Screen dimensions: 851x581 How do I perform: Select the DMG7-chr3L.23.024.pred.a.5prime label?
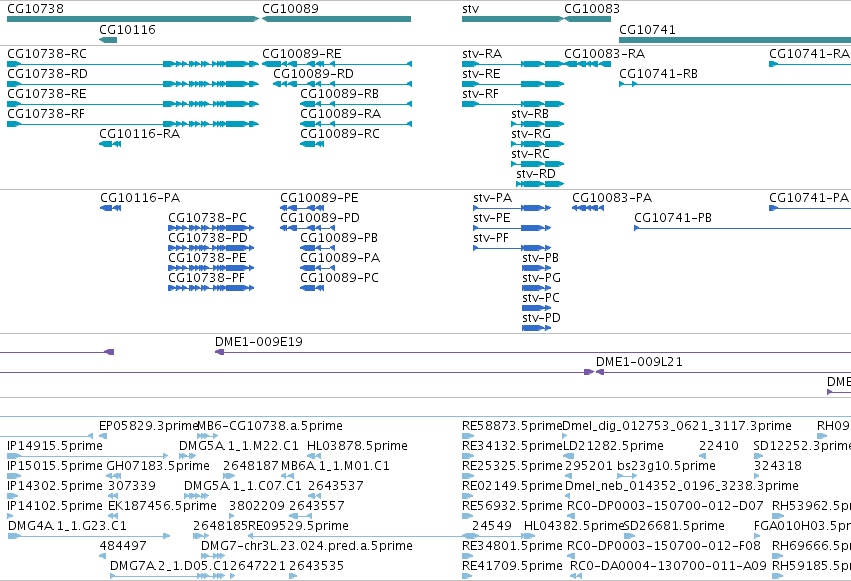(x=307, y=546)
